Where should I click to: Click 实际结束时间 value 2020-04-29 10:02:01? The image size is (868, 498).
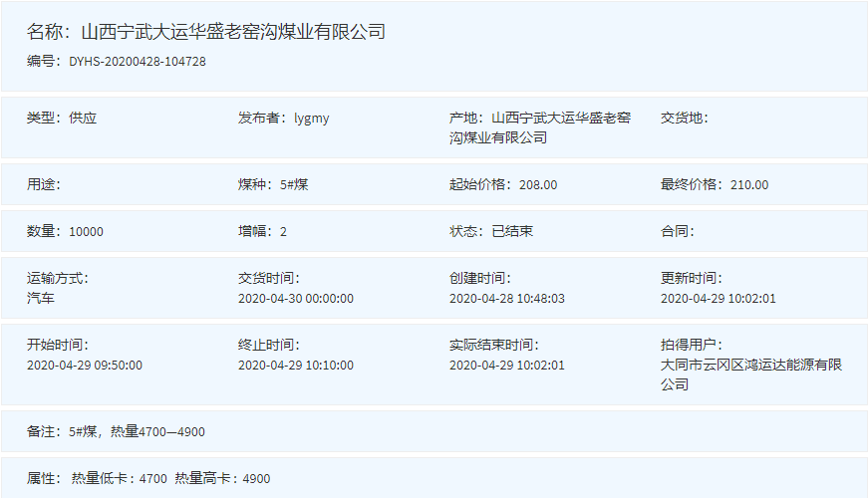(x=507, y=366)
